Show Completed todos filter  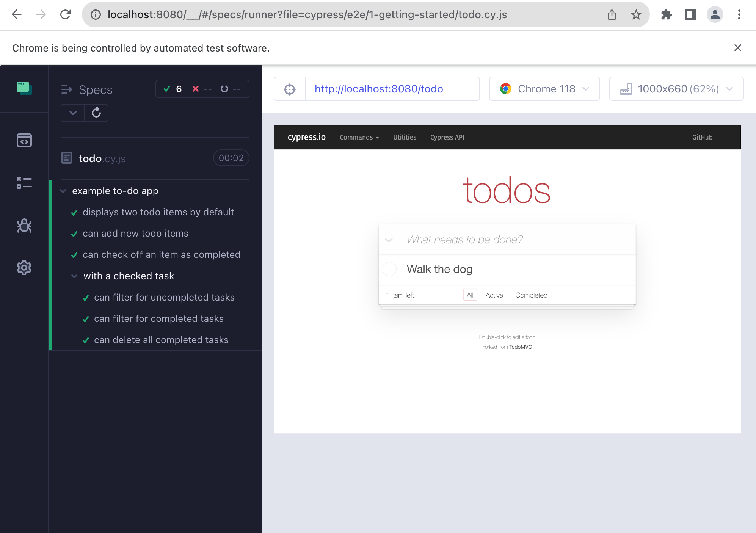click(531, 295)
